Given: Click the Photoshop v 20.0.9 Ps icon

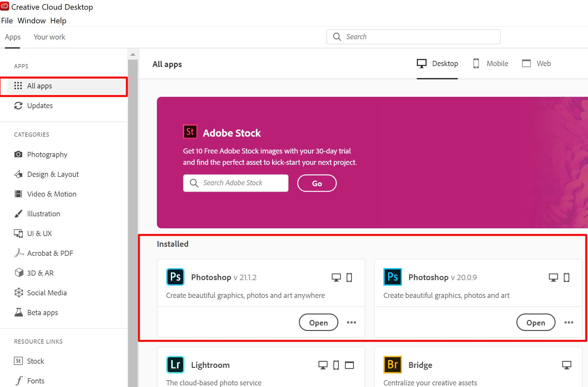Looking at the screenshot, I should [x=393, y=277].
